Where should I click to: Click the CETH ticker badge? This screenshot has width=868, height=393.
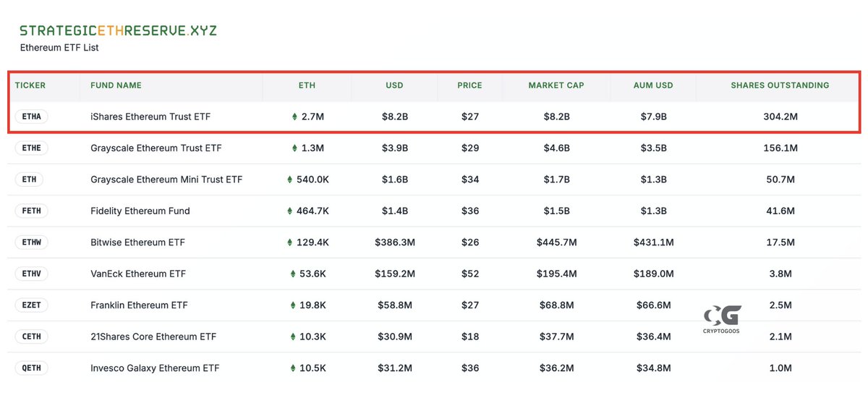31,337
